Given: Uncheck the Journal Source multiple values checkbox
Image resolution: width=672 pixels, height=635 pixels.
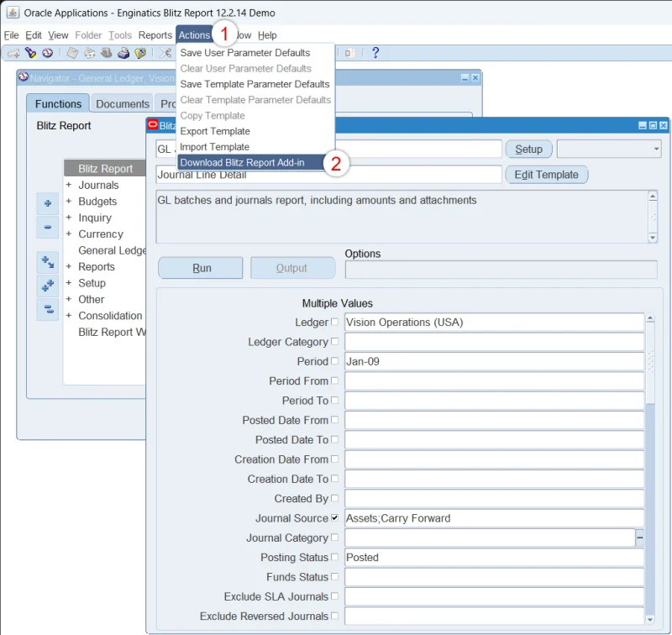Looking at the screenshot, I should pyautogui.click(x=334, y=518).
